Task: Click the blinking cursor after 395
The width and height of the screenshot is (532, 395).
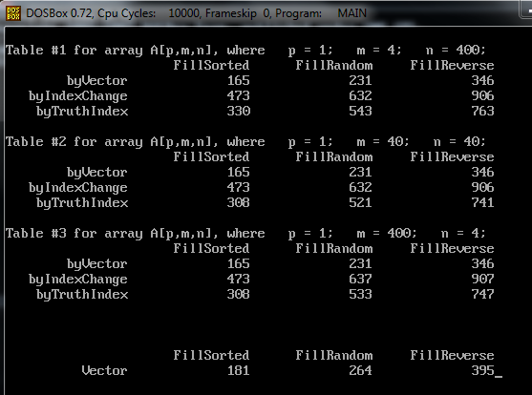Action: 499,376
